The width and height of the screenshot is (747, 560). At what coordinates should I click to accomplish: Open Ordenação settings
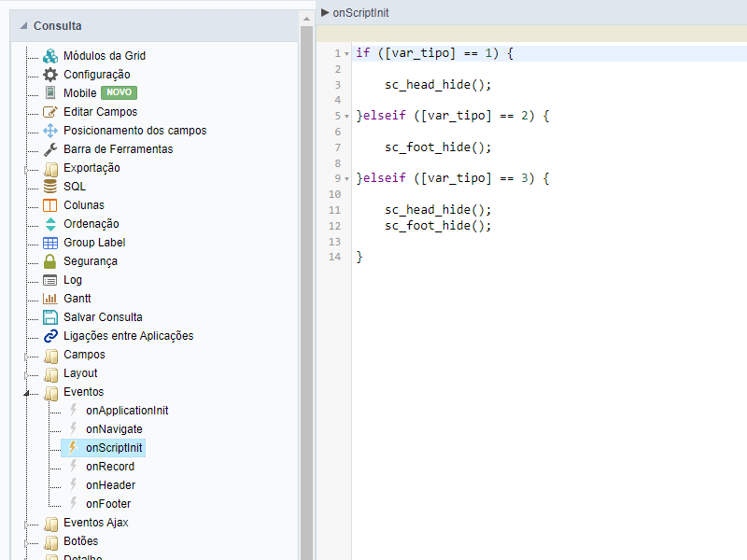(92, 224)
